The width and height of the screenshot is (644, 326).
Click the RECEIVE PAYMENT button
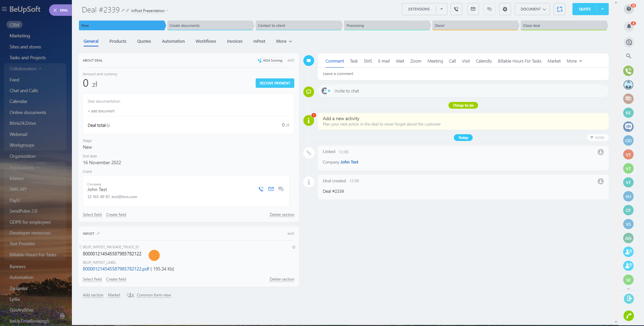click(275, 83)
